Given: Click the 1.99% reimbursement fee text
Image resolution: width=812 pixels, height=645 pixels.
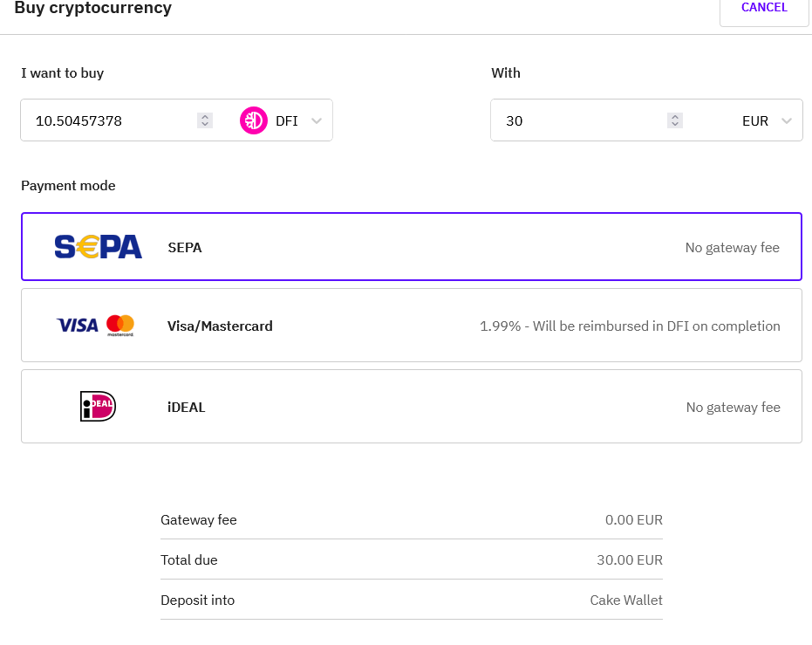Looking at the screenshot, I should pos(630,326).
